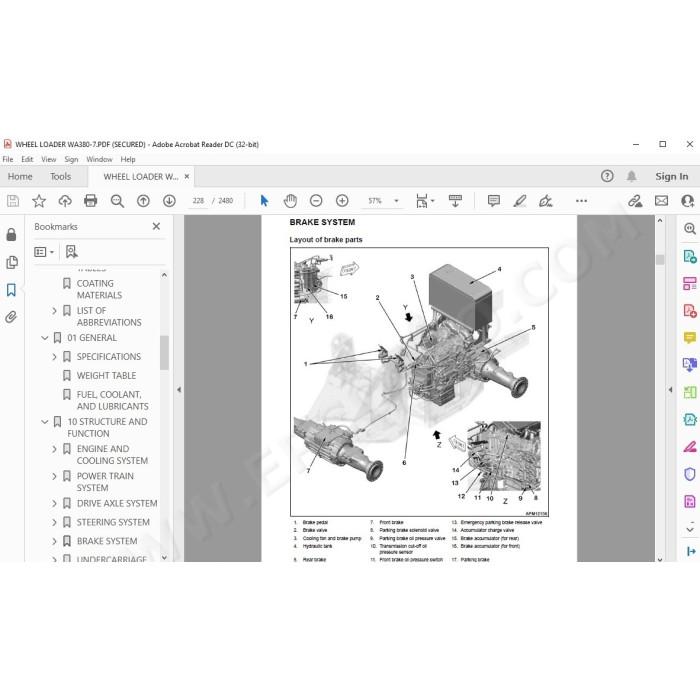The height and width of the screenshot is (700, 700).
Task: Collapse the right tools pane arrow
Action: pos(670,390)
